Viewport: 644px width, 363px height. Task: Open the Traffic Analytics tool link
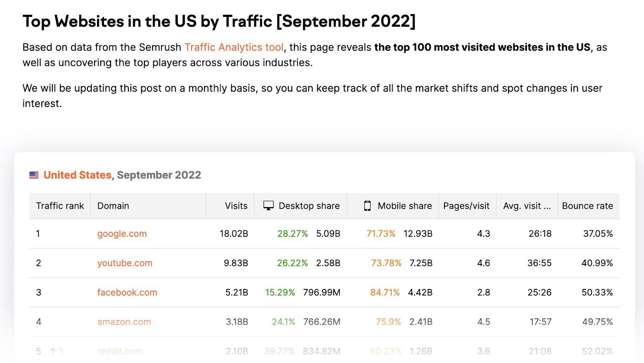(x=234, y=47)
